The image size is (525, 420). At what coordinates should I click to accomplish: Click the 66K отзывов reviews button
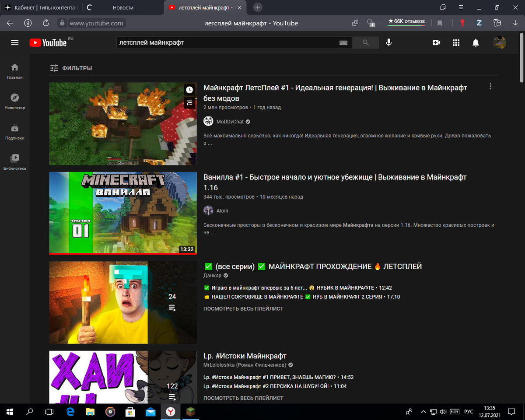(406, 22)
